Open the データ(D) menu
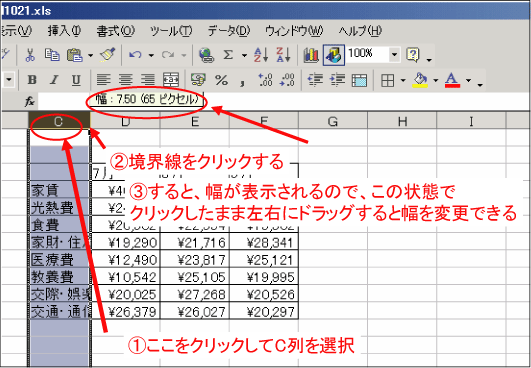531x368 pixels. 229,31
